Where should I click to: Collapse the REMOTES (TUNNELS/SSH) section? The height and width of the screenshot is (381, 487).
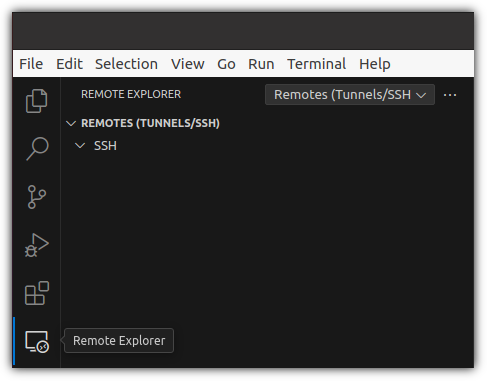(x=71, y=123)
